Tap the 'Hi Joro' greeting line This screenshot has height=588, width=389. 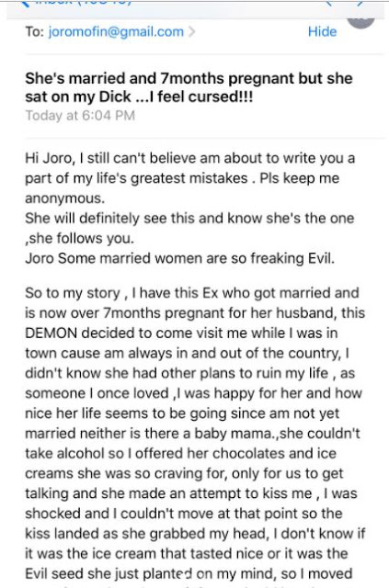pyautogui.click(x=190, y=158)
